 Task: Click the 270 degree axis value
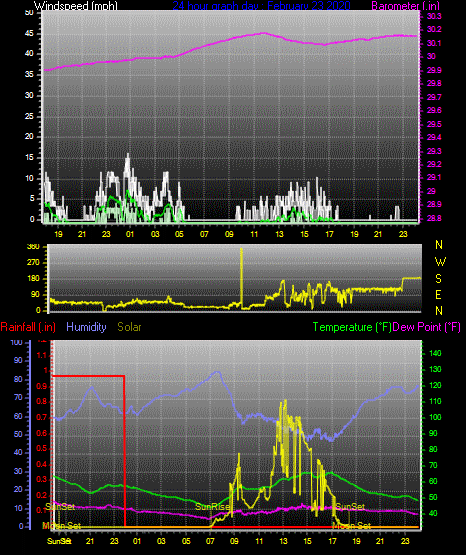(x=34, y=263)
